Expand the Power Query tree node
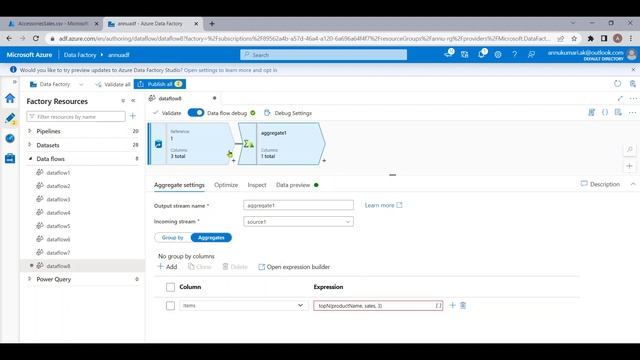This screenshot has height=360, width=640. (x=29, y=279)
